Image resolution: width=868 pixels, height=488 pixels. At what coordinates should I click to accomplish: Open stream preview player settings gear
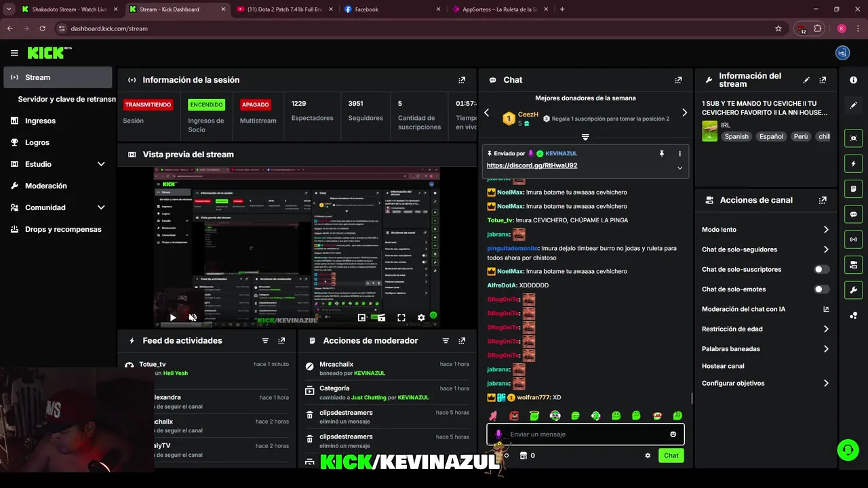(x=421, y=317)
